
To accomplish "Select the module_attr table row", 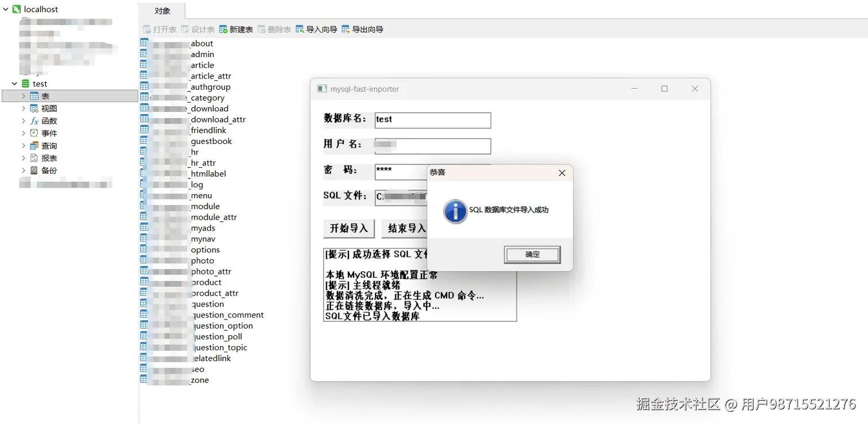I will [x=188, y=217].
